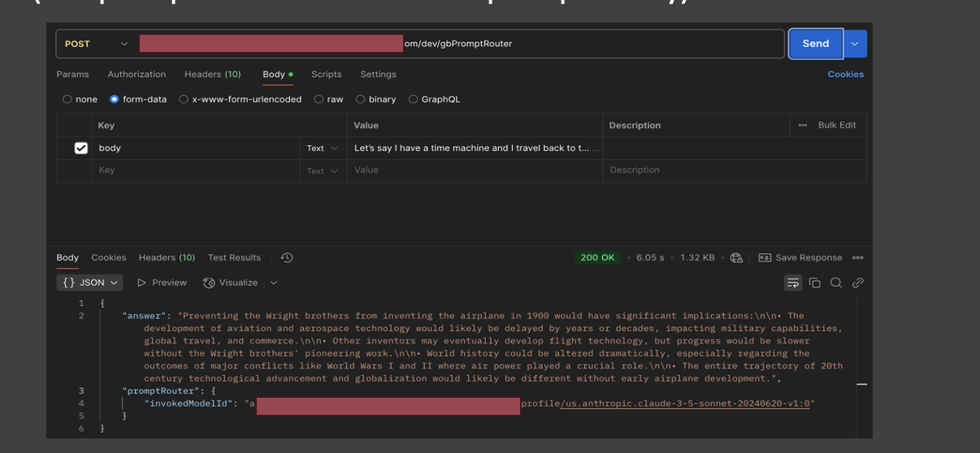Click the request URL field
This screenshot has height=453, width=980.
[459, 44]
